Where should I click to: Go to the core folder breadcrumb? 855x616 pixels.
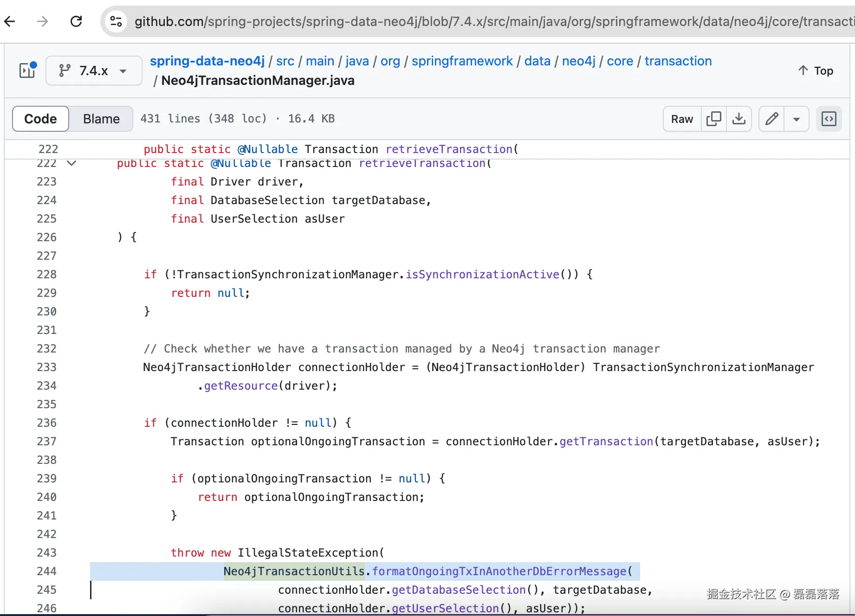pyautogui.click(x=620, y=61)
